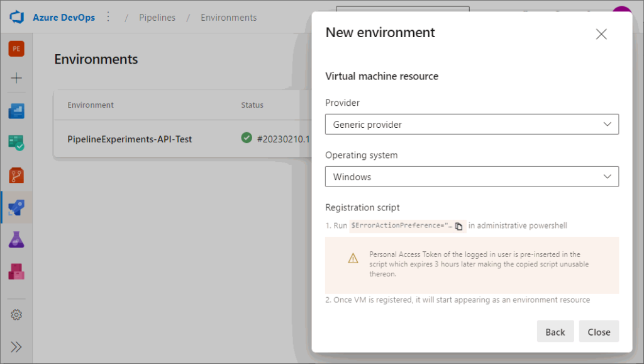Click the Azure DevOps logo icon
The image size is (644, 364).
pyautogui.click(x=16, y=17)
